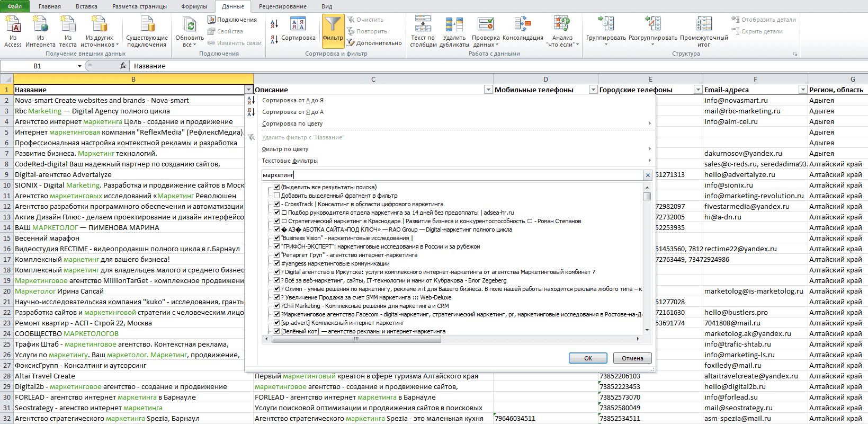Image resolution: width=868 pixels, height=424 pixels.
Task: Switch to the Формулы ribbon tab
Action: click(x=194, y=6)
